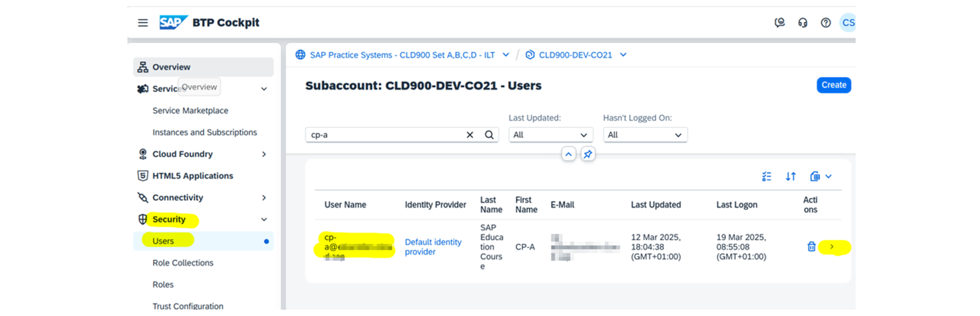The image size is (980, 316).
Task: Click the cp-a user name cell
Action: point(358,246)
